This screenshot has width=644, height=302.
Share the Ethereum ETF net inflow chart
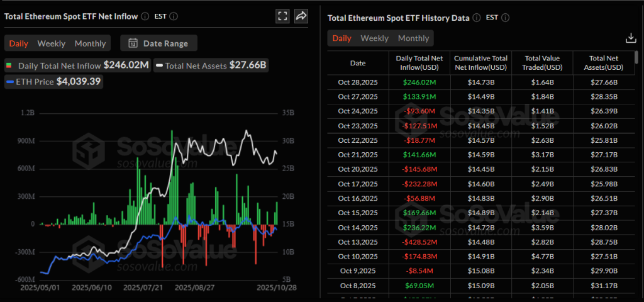[x=301, y=16]
